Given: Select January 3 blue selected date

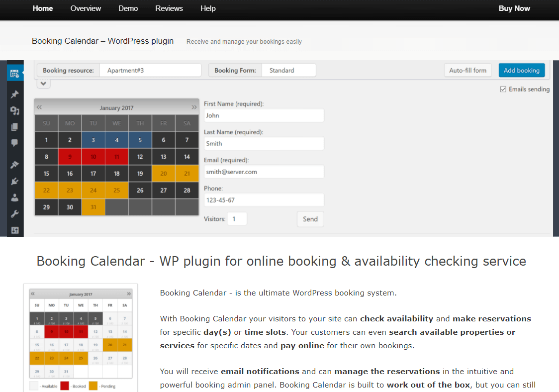Looking at the screenshot, I should point(93,140).
